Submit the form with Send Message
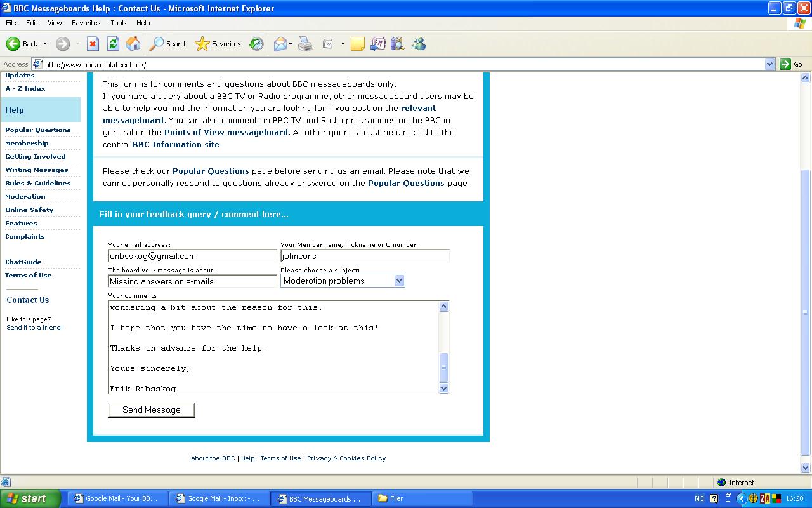Image resolution: width=812 pixels, height=508 pixels. tap(152, 410)
